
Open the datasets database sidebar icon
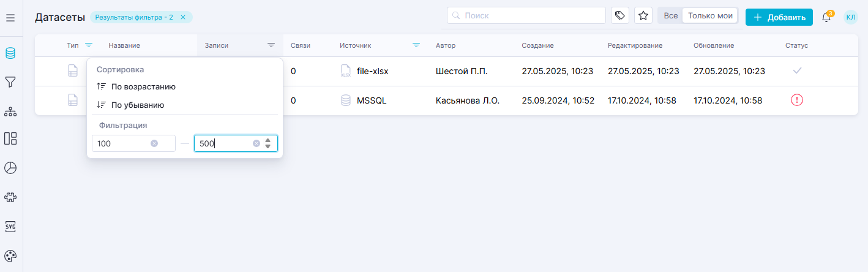(10, 53)
